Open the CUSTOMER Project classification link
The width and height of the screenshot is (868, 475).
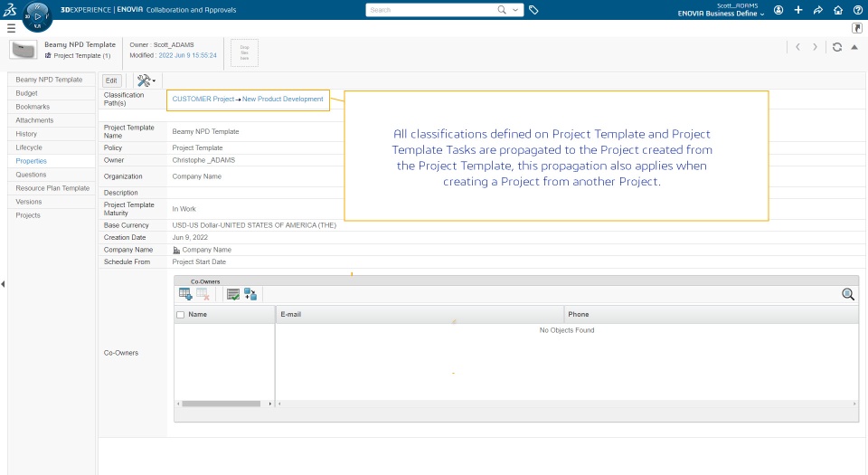coord(203,100)
